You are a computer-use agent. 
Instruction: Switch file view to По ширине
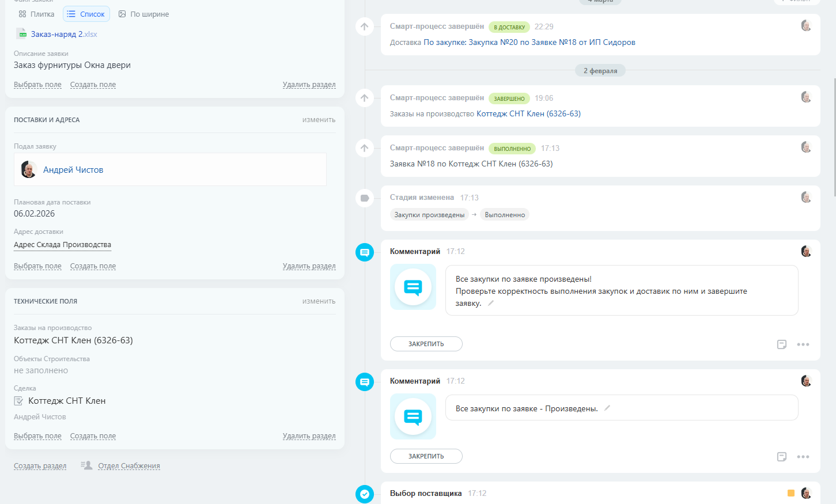(x=143, y=14)
